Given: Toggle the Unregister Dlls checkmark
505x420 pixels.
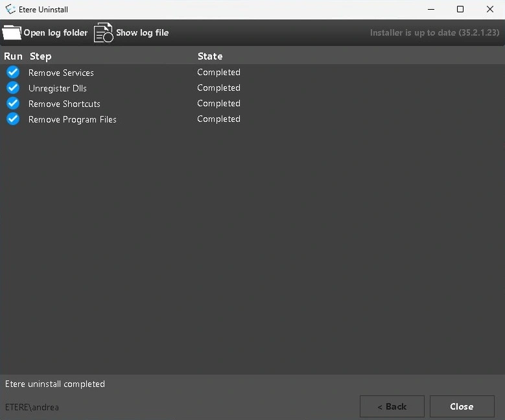Looking at the screenshot, I should (13, 88).
